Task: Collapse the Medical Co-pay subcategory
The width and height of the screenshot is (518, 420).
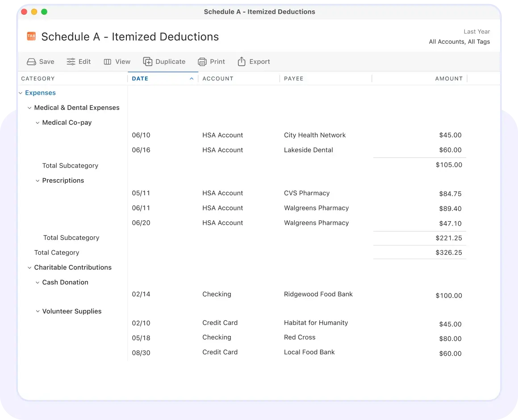Action: click(x=38, y=122)
